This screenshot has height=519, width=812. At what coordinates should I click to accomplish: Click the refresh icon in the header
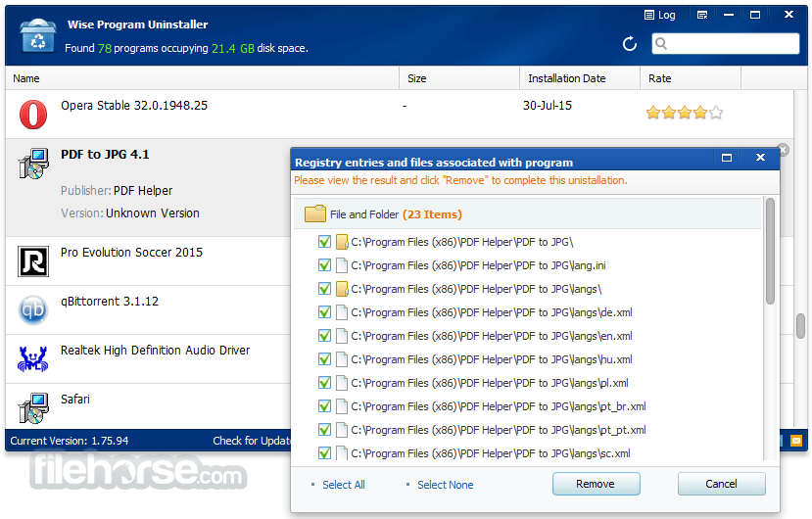629,44
